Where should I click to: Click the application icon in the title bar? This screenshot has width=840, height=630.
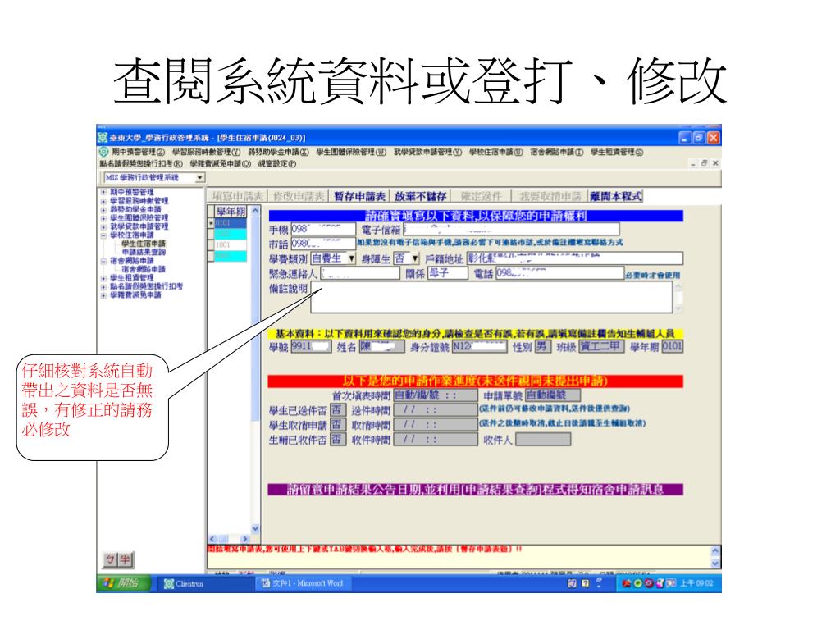pos(103,138)
